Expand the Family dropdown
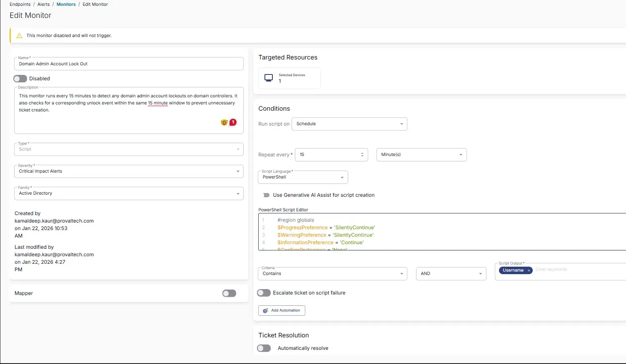 [129, 193]
